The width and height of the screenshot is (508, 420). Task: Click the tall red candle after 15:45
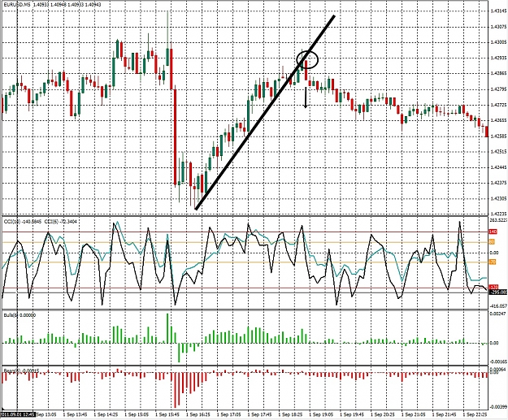[176, 137]
